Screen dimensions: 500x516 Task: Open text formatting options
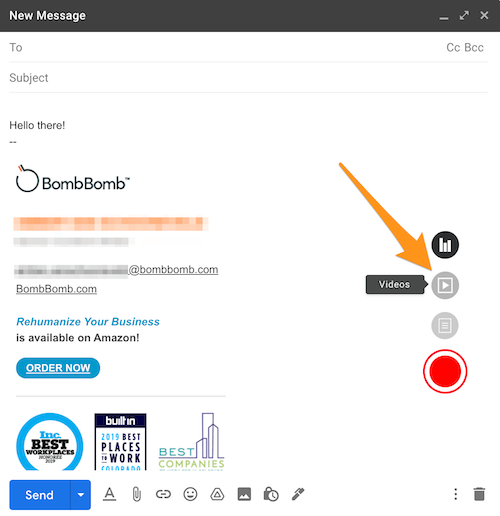pyautogui.click(x=109, y=494)
